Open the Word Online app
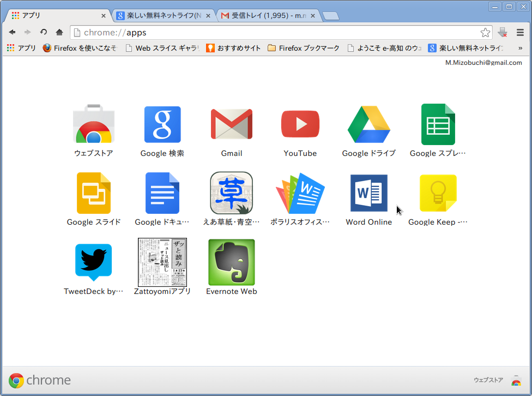This screenshot has width=532, height=396. tap(369, 193)
